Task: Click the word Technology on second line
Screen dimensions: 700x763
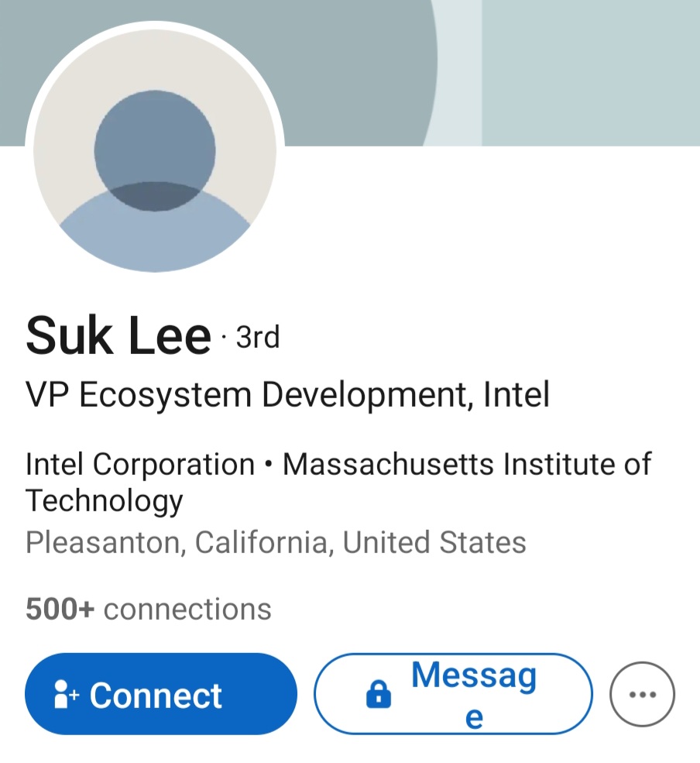Action: 104,500
